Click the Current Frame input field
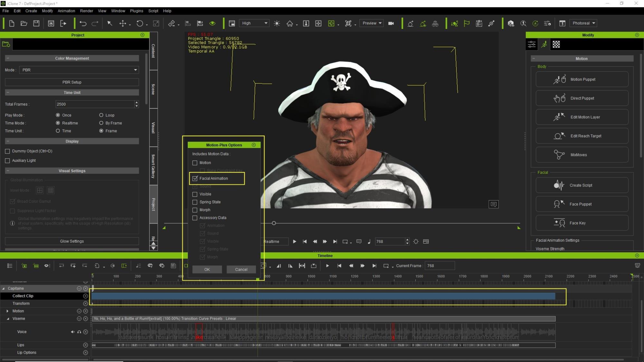Screen dimensions: 644x362 point(440,266)
